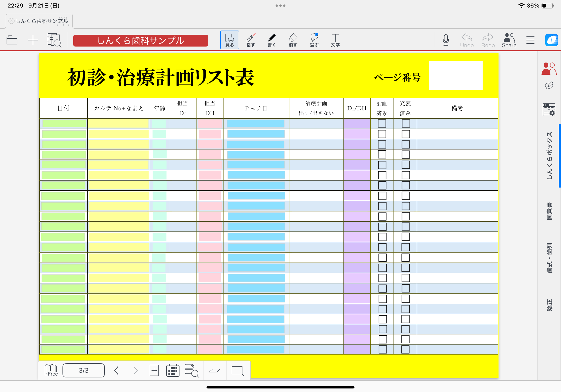
Task: Open the hamburger menu icon
Action: pos(530,40)
